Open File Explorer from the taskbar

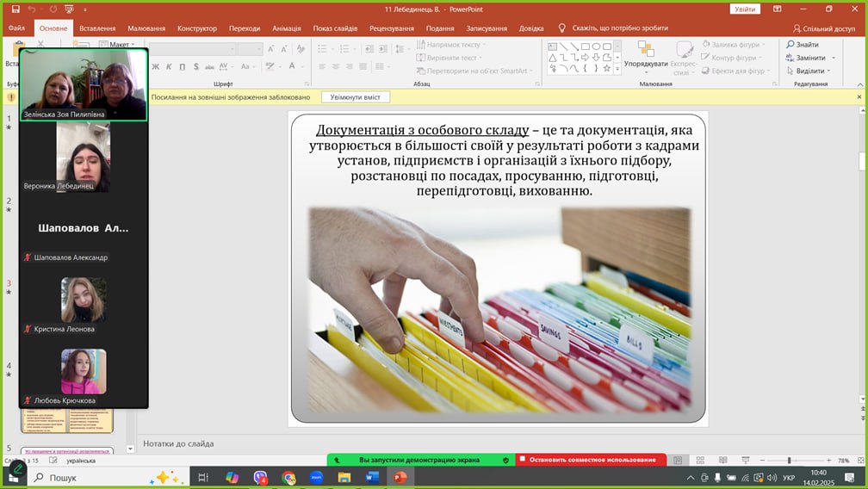pyautogui.click(x=344, y=477)
